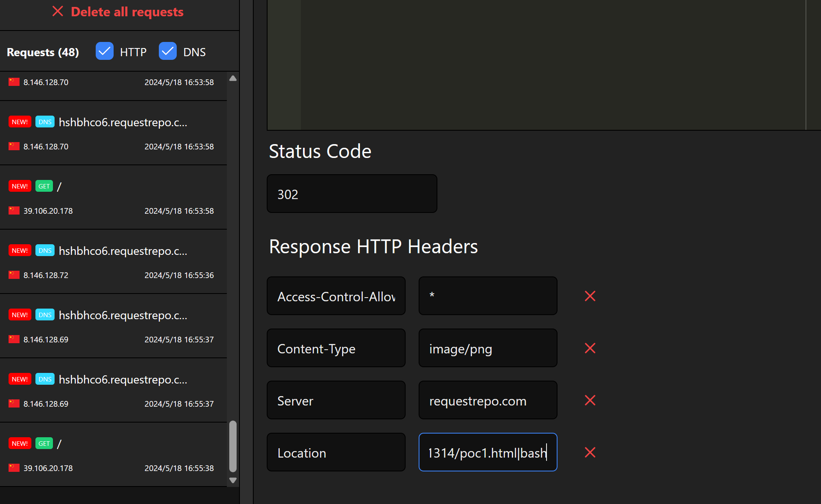Edit the requestrepo.com header value field
Image resolution: width=821 pixels, height=504 pixels.
(488, 400)
